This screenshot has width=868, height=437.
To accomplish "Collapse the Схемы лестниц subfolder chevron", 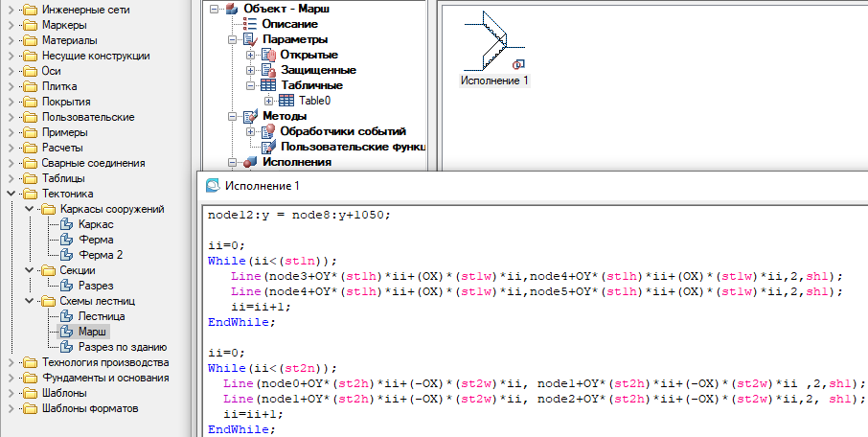I will tap(30, 301).
